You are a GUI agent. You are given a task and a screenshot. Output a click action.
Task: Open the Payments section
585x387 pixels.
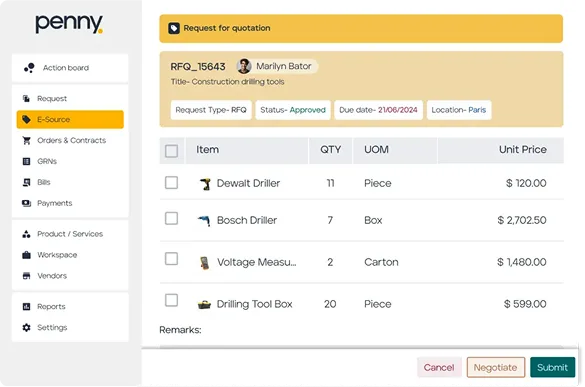click(70, 203)
